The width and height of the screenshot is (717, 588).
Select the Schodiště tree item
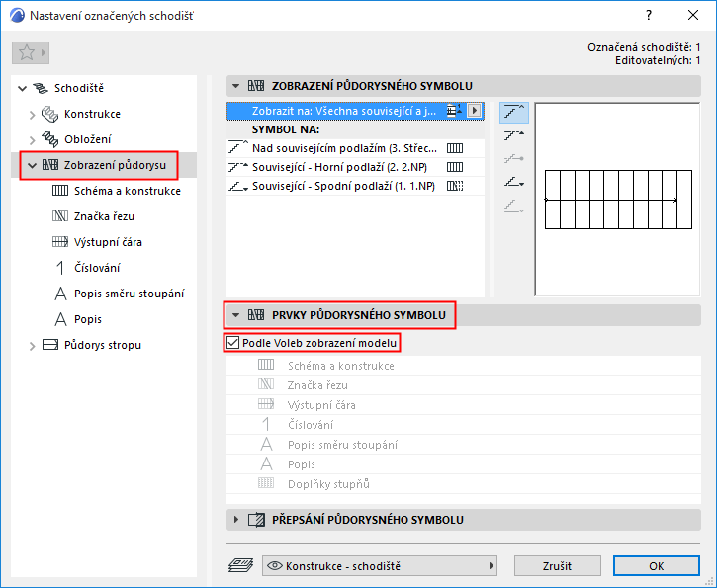click(79, 88)
